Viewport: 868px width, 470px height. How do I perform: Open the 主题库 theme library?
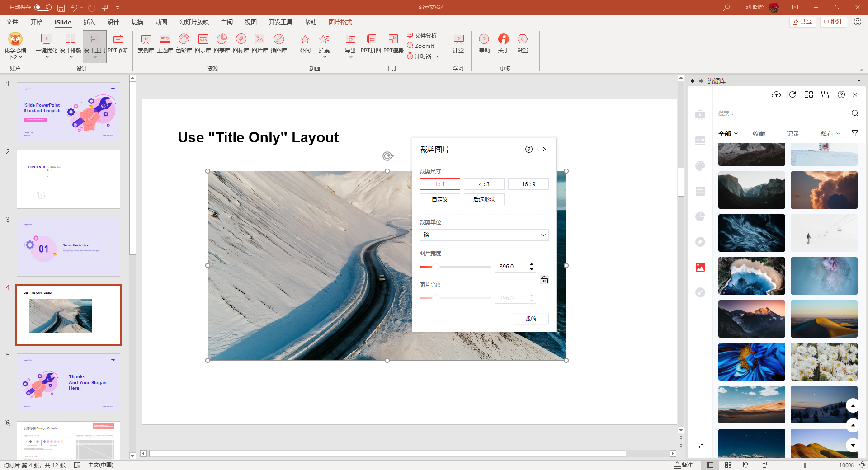(165, 44)
